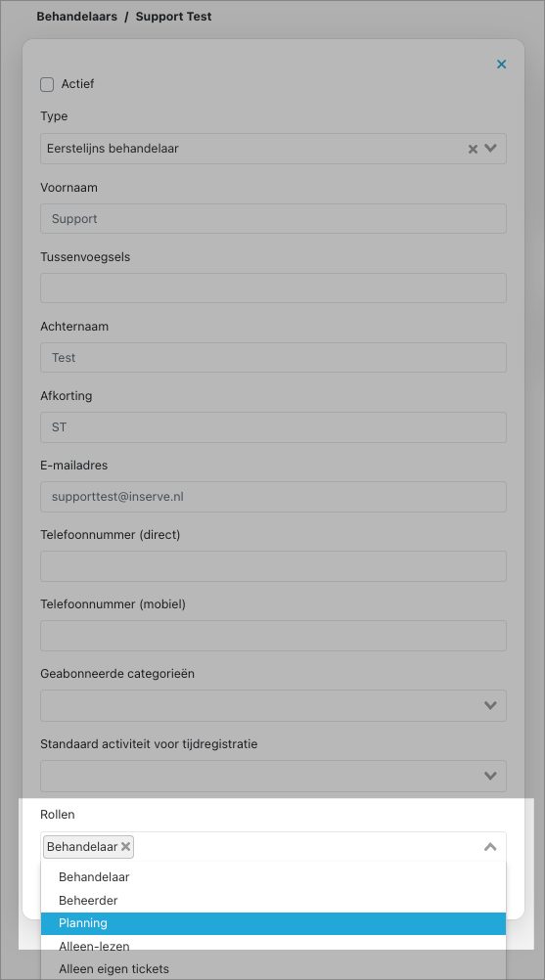The image size is (545, 980).
Task: Select Alleen eigen tickets option
Action: click(273, 968)
